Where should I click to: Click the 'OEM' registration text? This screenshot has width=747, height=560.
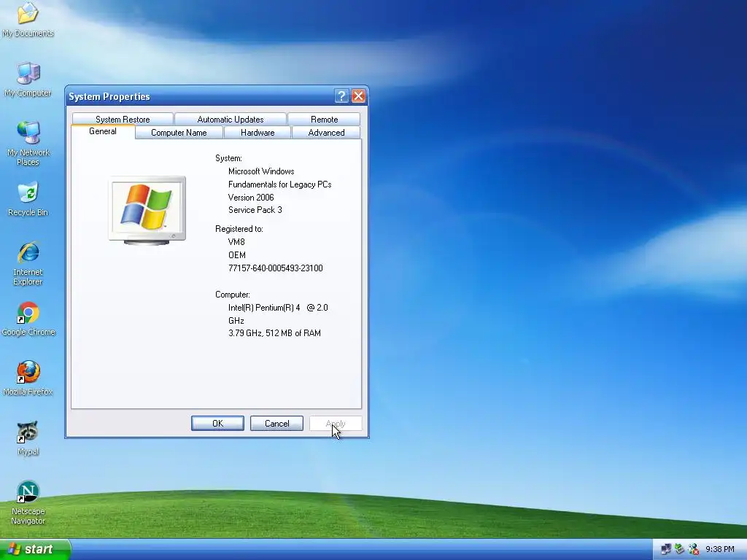tap(237, 254)
